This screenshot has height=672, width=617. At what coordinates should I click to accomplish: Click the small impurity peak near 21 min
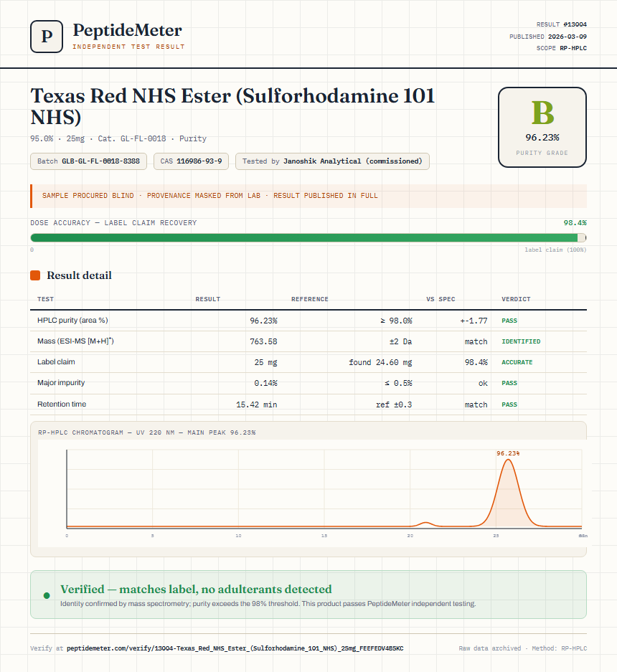coord(425,524)
